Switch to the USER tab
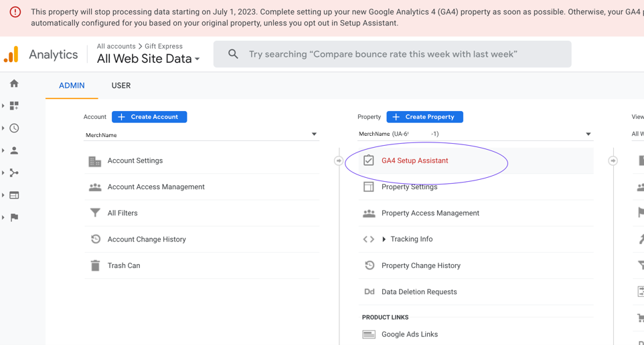This screenshot has height=345, width=644. coord(121,86)
